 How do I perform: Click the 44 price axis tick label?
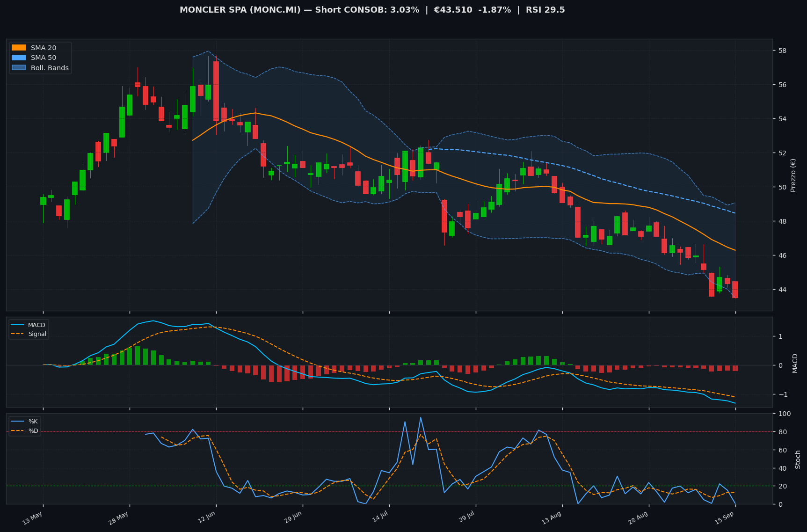(782, 290)
